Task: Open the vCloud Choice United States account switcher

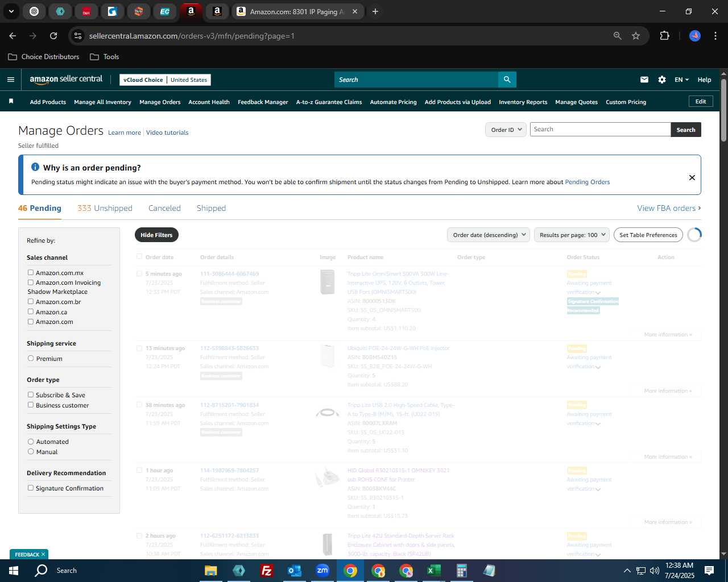Action: [166, 80]
